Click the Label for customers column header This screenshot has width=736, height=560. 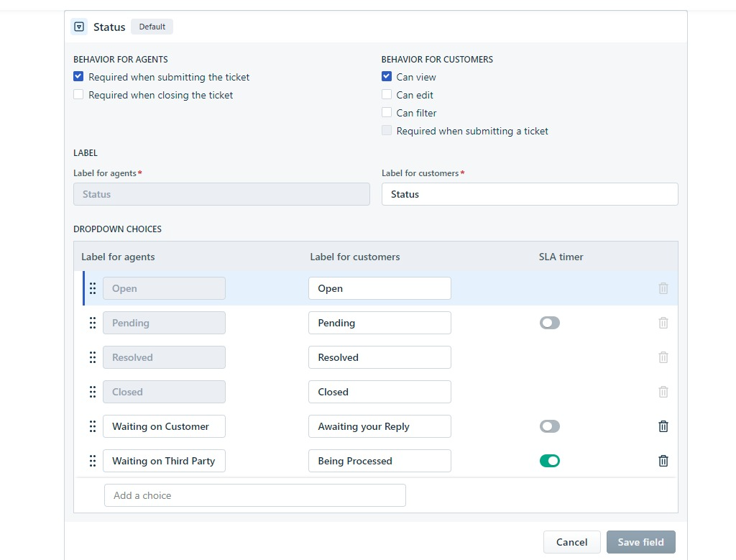pos(355,257)
